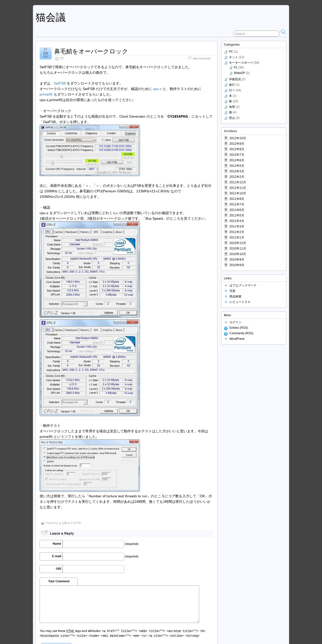This screenshot has height=644, width=322.
Task: Follow the prime95 link in the article
Action: 46,94
